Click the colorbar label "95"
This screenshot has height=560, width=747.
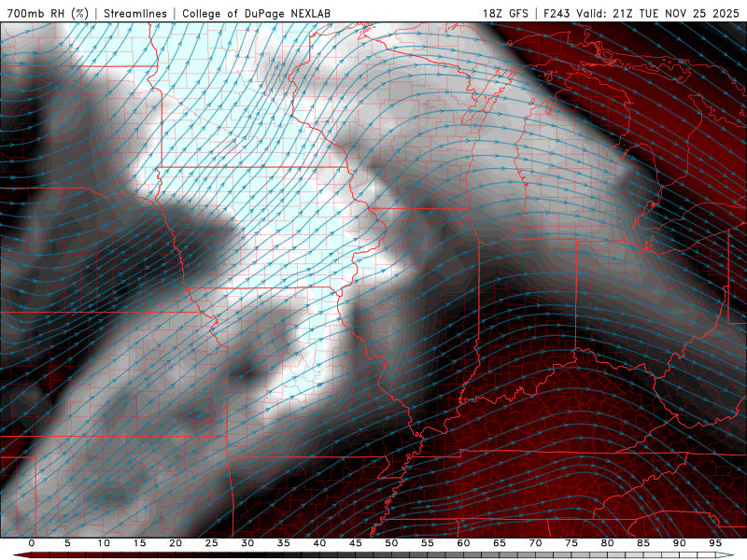click(x=715, y=543)
